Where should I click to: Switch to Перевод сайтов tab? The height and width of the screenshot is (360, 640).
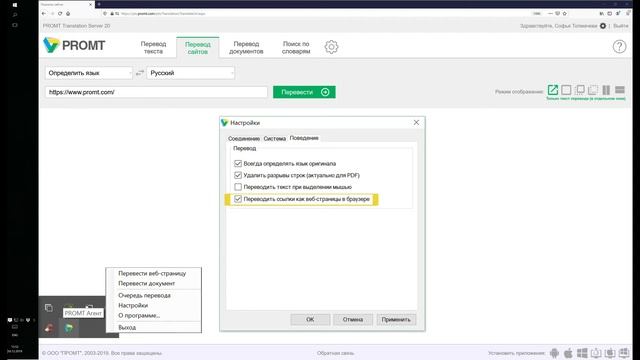tap(198, 48)
